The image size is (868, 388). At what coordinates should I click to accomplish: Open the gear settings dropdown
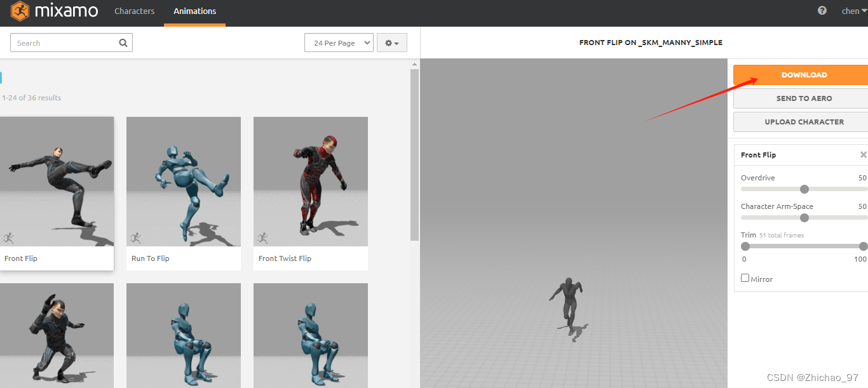392,43
